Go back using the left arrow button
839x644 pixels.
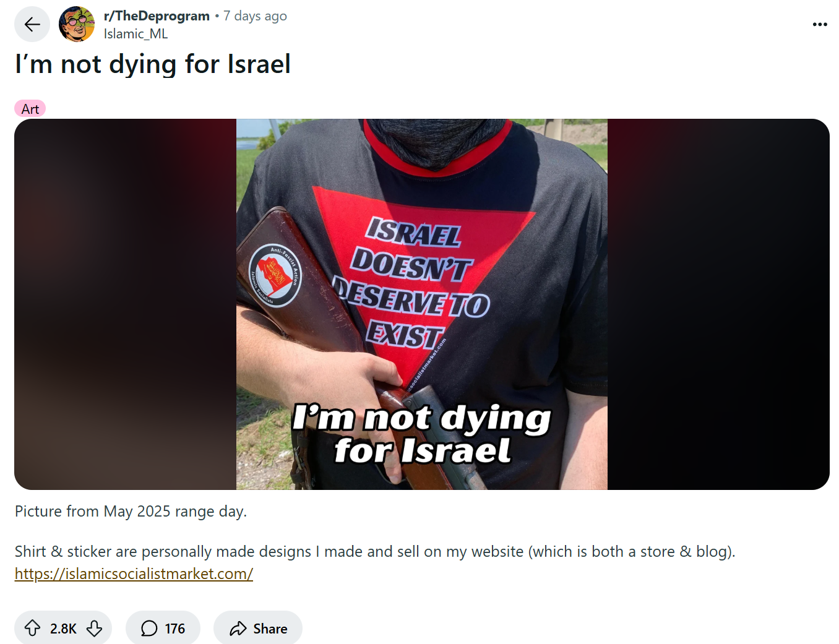(32, 24)
